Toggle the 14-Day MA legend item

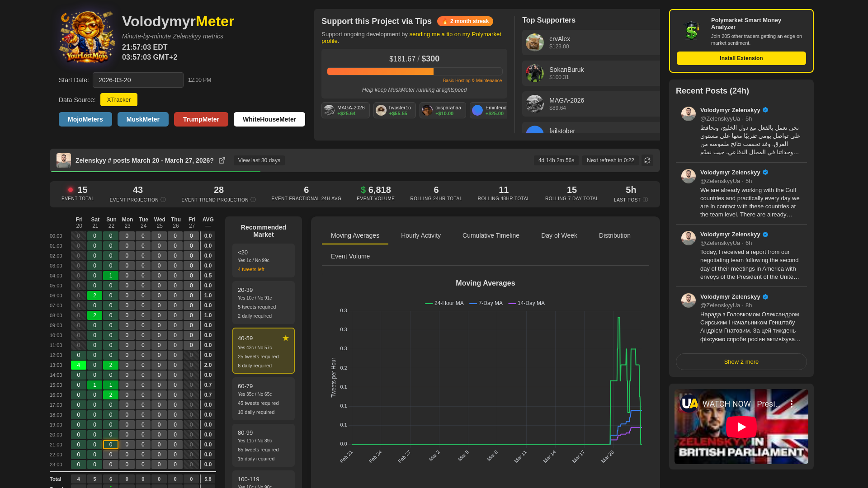527,303
